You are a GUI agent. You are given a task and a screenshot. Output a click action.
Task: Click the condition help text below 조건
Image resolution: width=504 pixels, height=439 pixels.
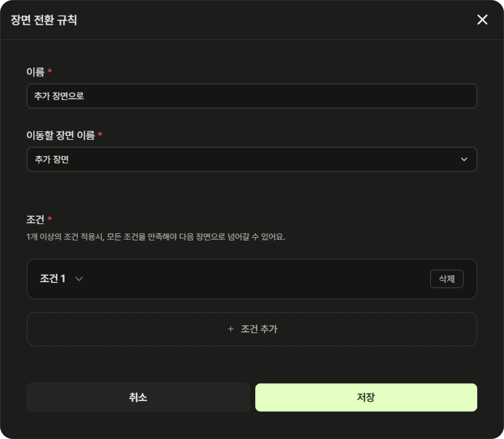click(156, 237)
